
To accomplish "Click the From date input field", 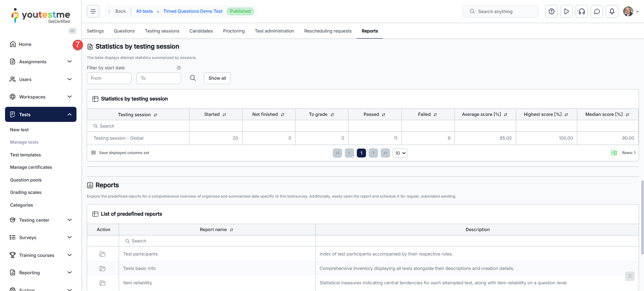I will coord(109,78).
